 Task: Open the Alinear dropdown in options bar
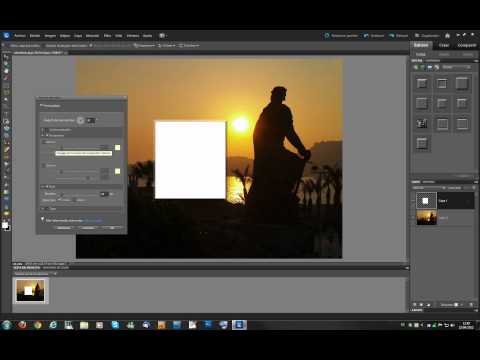click(167, 46)
